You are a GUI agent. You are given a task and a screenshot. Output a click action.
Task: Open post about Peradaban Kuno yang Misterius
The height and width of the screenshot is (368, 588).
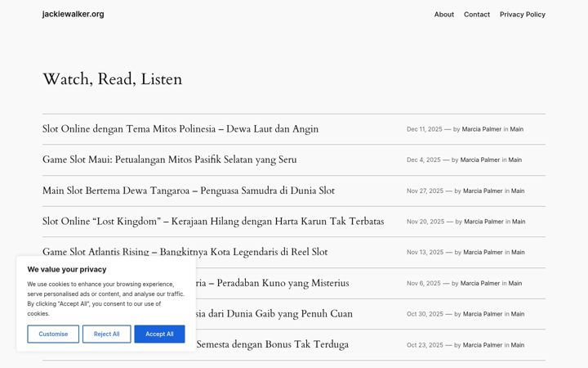[273, 283]
